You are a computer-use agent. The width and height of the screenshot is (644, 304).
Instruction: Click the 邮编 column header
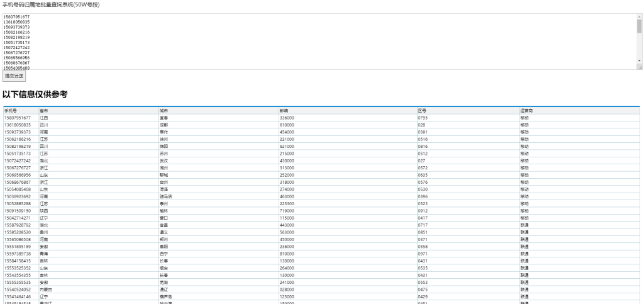pos(284,111)
